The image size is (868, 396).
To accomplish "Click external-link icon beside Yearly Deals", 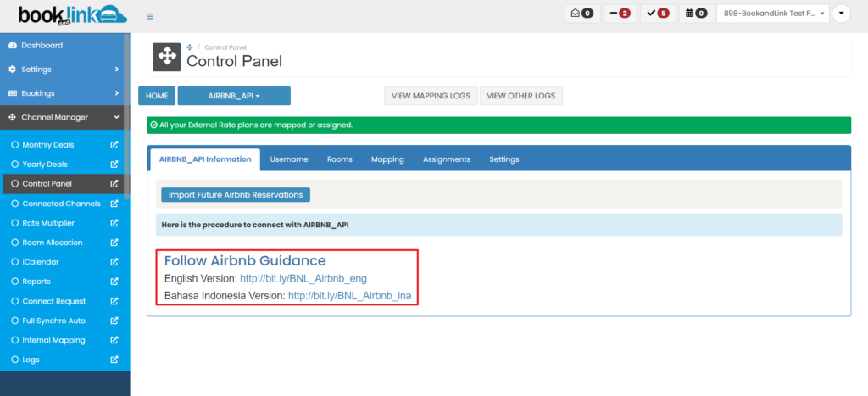I will click(114, 165).
